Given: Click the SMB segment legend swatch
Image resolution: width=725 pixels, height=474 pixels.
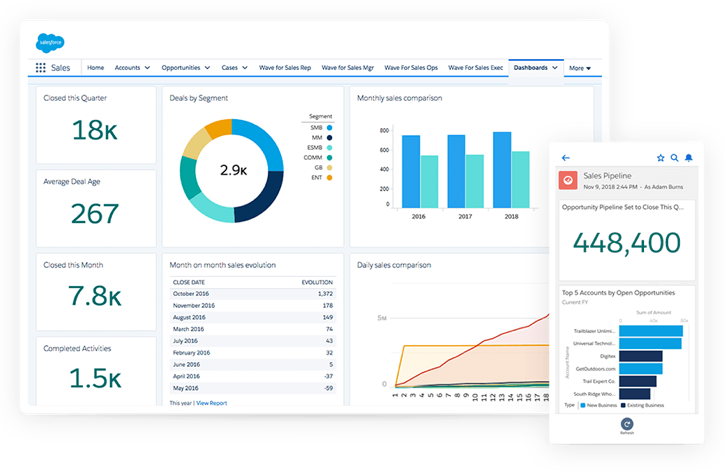Looking at the screenshot, I should click(328, 128).
